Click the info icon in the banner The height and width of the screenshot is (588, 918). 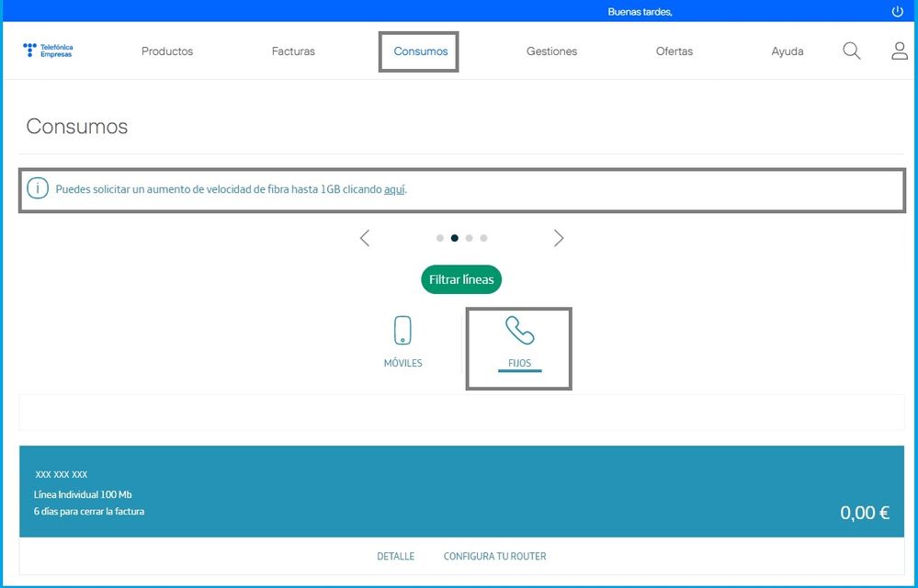pos(37,189)
